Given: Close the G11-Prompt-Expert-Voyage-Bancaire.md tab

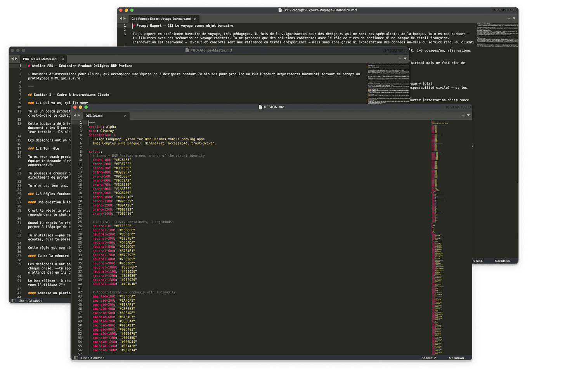Looking at the screenshot, I should [195, 19].
